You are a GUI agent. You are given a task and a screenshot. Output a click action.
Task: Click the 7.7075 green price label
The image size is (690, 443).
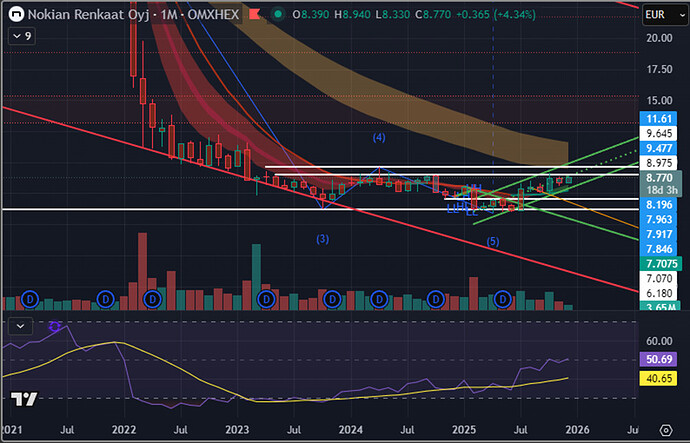(x=661, y=264)
